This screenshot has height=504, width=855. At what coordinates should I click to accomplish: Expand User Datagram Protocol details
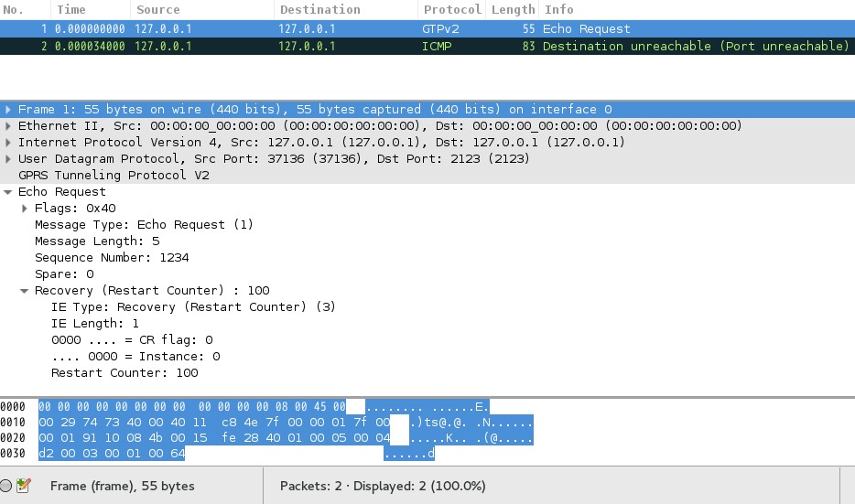point(7,159)
